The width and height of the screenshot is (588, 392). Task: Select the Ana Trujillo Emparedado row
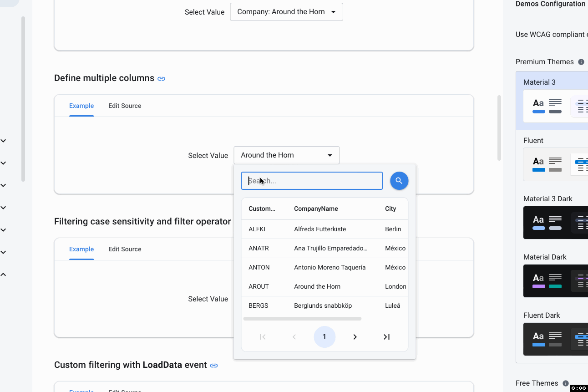coord(324,248)
